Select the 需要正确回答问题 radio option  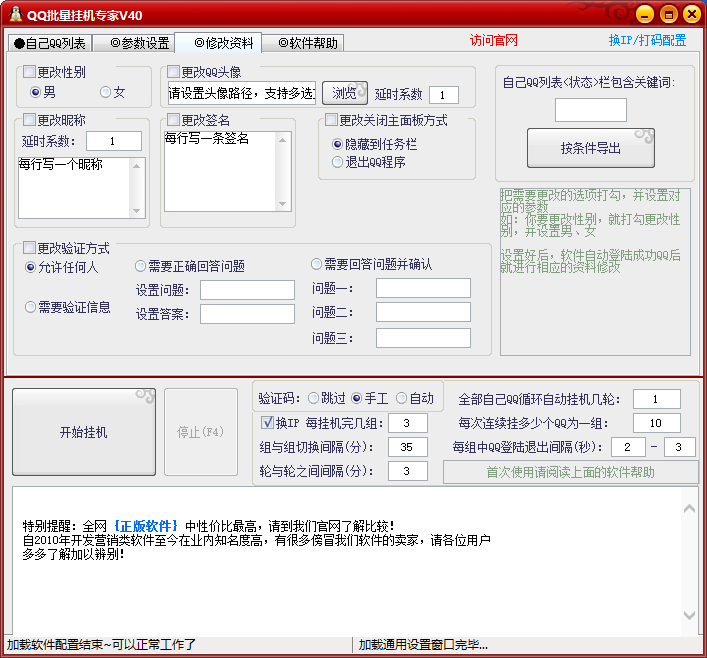click(140, 266)
